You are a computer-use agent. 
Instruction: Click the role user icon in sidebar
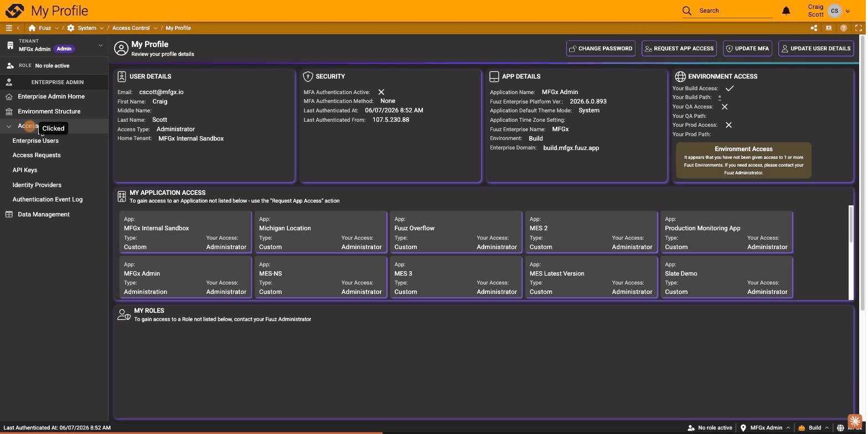pyautogui.click(x=10, y=65)
